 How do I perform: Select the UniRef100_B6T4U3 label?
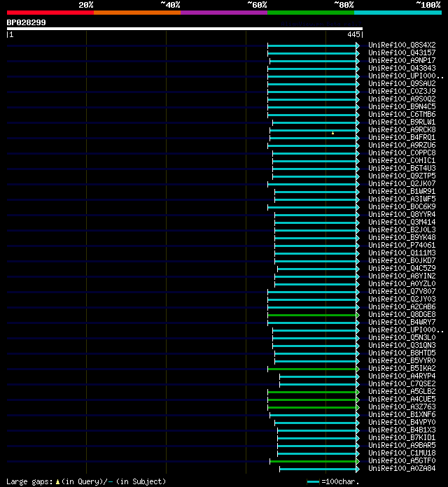click(402, 168)
